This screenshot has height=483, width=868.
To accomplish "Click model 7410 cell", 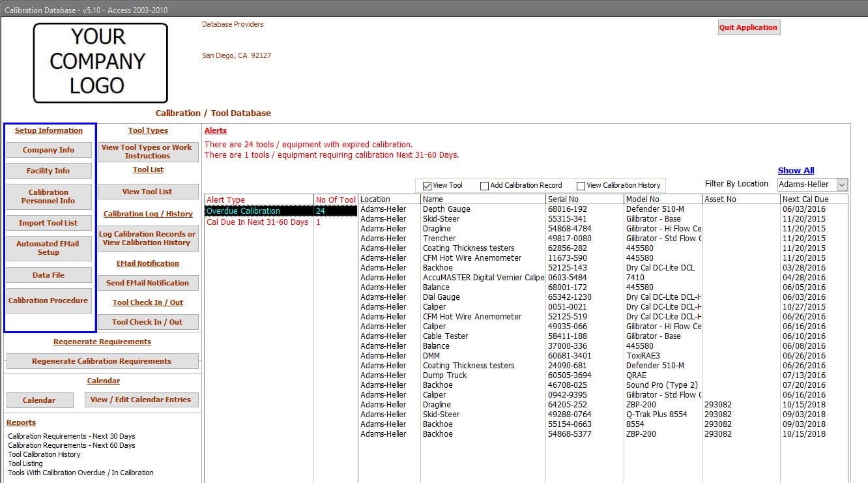I will coord(635,278).
